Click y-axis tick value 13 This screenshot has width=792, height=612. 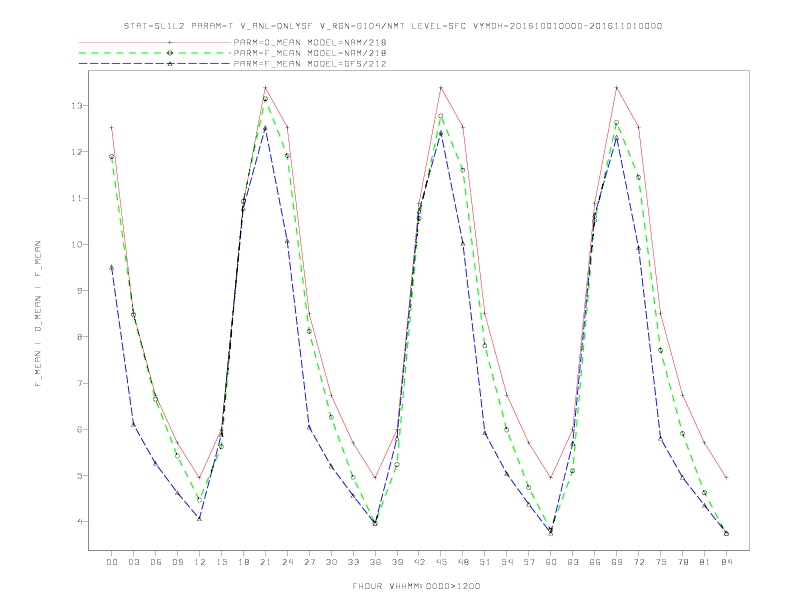point(76,106)
